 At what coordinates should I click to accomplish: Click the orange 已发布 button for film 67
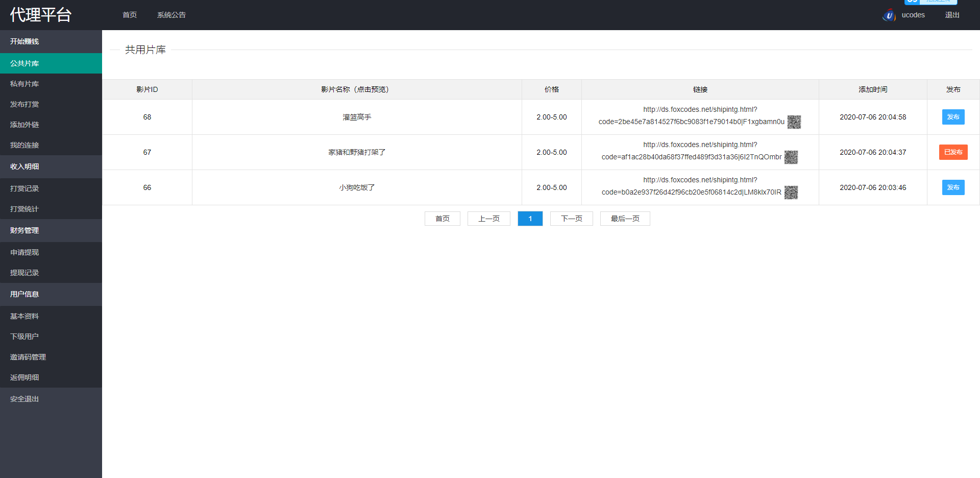click(953, 152)
